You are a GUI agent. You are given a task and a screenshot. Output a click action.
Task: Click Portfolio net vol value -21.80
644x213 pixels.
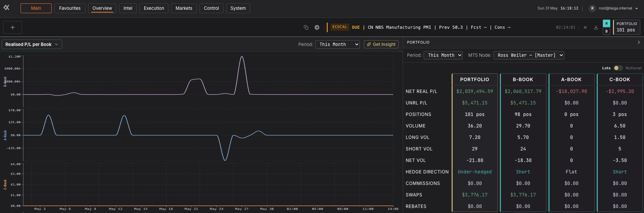(x=475, y=160)
